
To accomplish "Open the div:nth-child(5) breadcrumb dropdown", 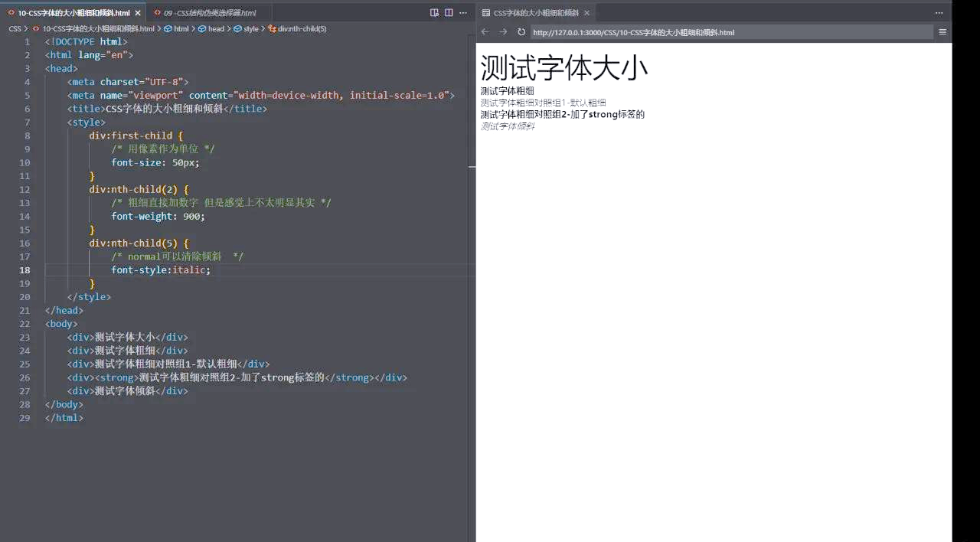I will click(302, 28).
